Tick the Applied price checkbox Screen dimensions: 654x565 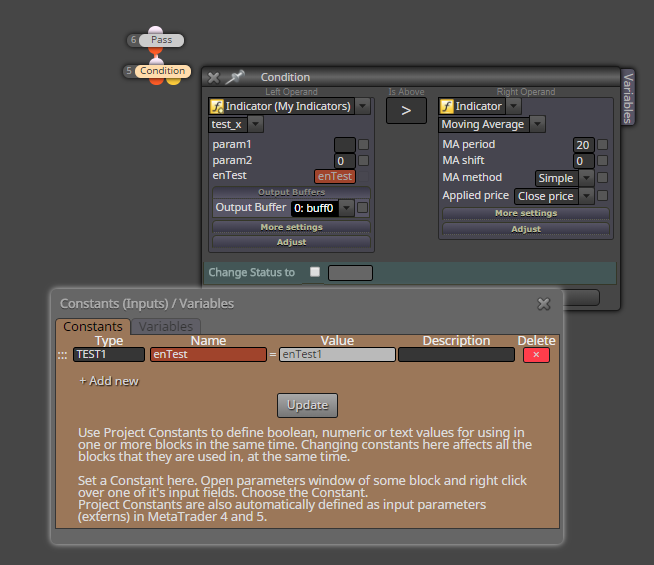tap(602, 196)
